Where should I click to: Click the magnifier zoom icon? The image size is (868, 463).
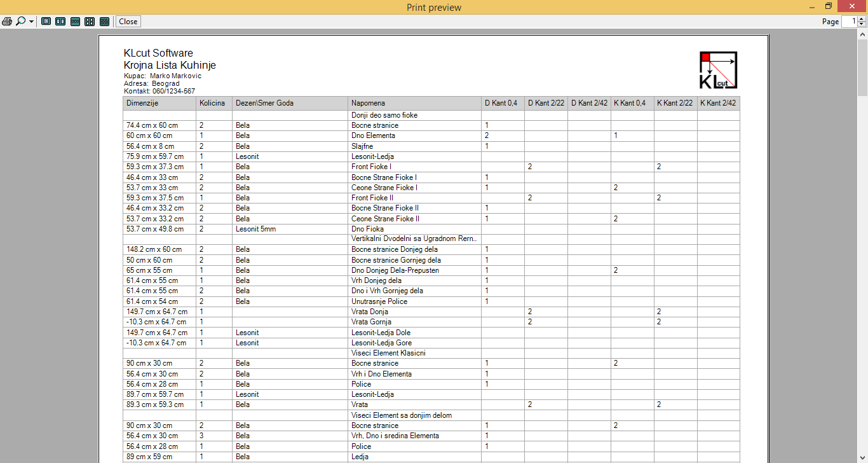(x=20, y=22)
